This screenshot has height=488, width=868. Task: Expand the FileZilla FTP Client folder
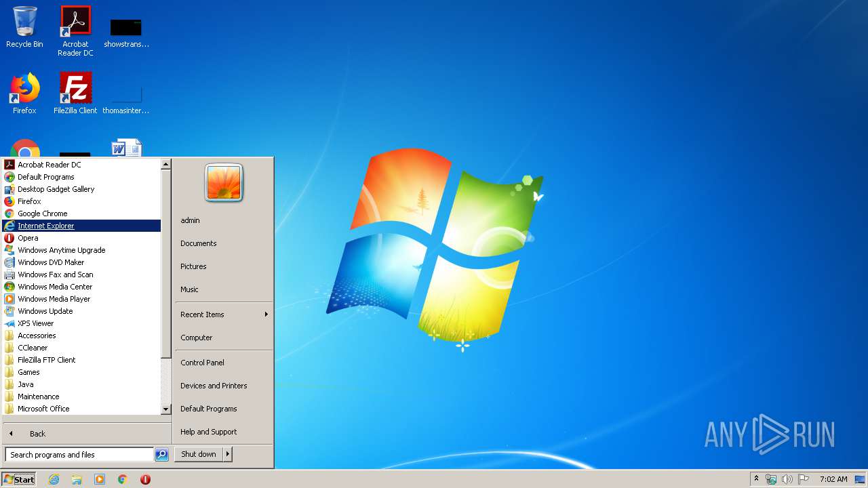tap(81, 360)
